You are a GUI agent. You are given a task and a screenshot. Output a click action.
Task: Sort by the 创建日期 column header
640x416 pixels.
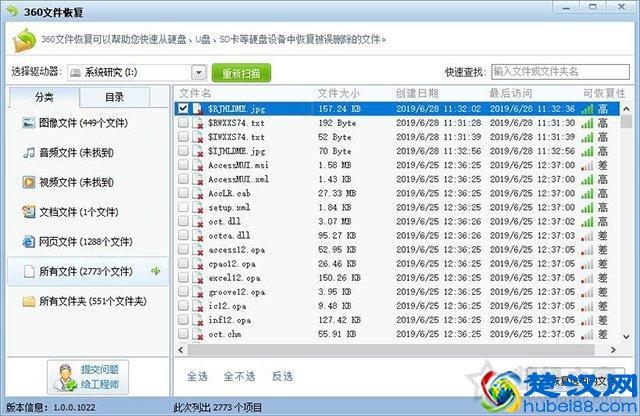pos(417,93)
